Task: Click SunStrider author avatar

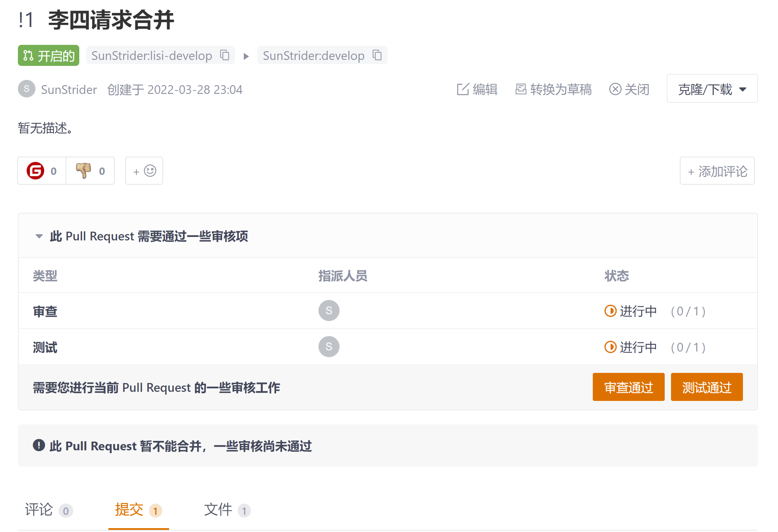Action: [x=27, y=89]
